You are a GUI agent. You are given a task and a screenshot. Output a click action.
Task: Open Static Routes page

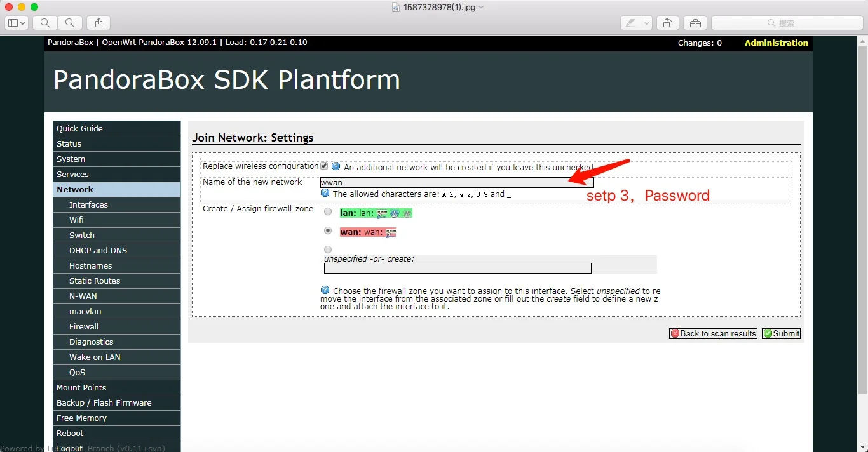click(117, 281)
